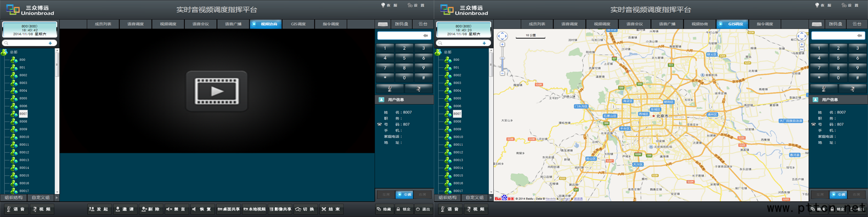Click the 拨码盘 tab in the GIS window
The width and height of the screenshot is (868, 217).
pos(836,24)
